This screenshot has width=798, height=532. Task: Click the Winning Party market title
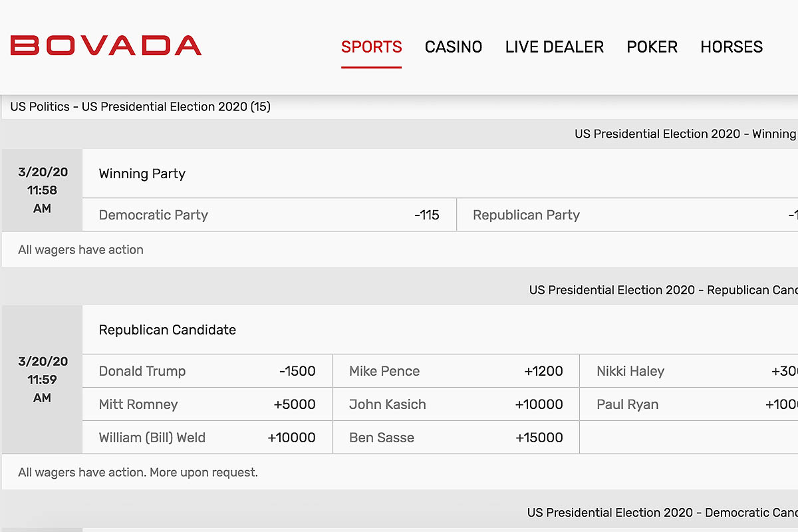coord(142,174)
